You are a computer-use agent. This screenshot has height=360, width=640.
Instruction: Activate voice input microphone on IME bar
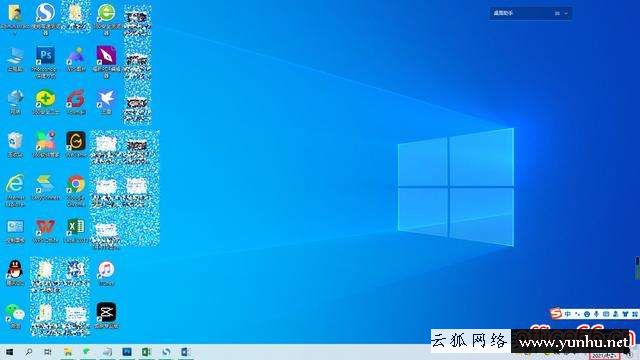[x=596, y=314]
